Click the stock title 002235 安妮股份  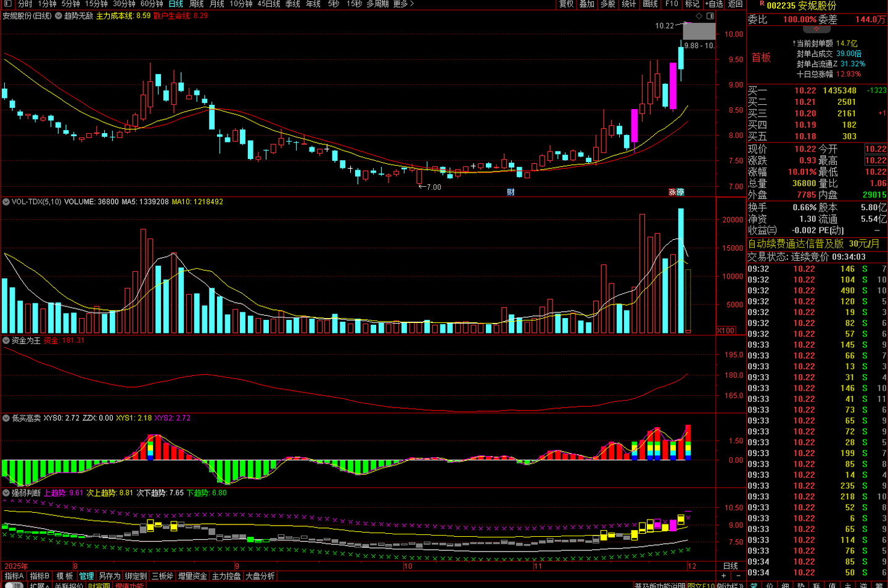point(802,6)
